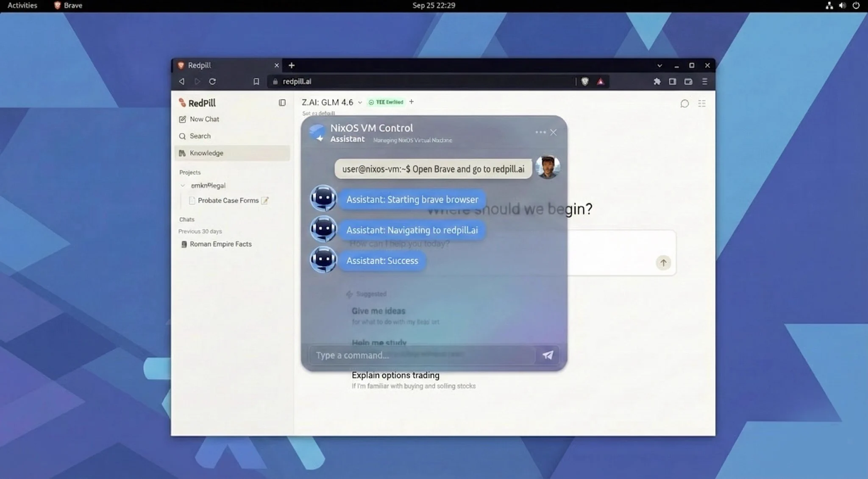Collapse the project folder chevron
868x479 pixels.
click(x=183, y=186)
